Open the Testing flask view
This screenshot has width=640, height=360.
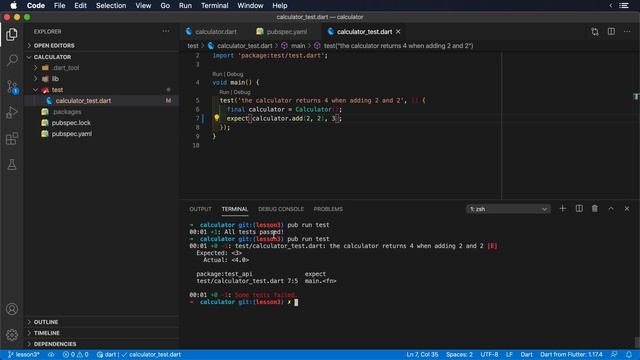pos(12,164)
